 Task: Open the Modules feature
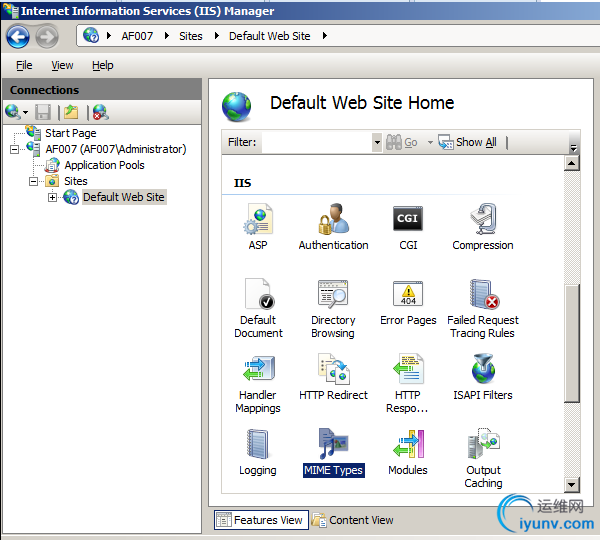coord(408,452)
